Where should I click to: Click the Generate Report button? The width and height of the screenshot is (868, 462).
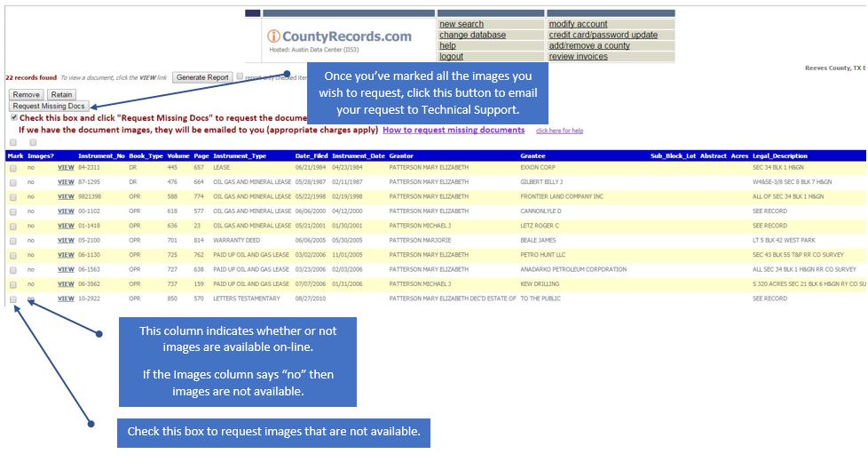(x=203, y=77)
